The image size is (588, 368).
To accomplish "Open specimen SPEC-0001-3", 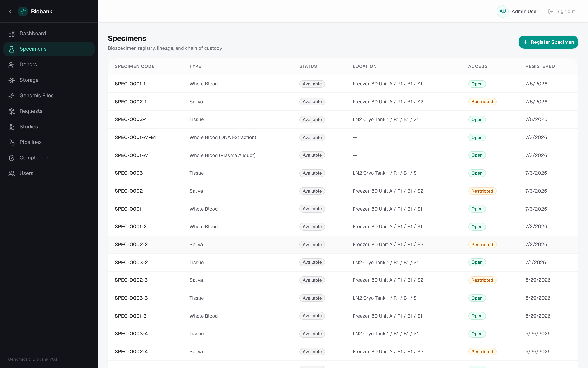I will [x=130, y=316].
